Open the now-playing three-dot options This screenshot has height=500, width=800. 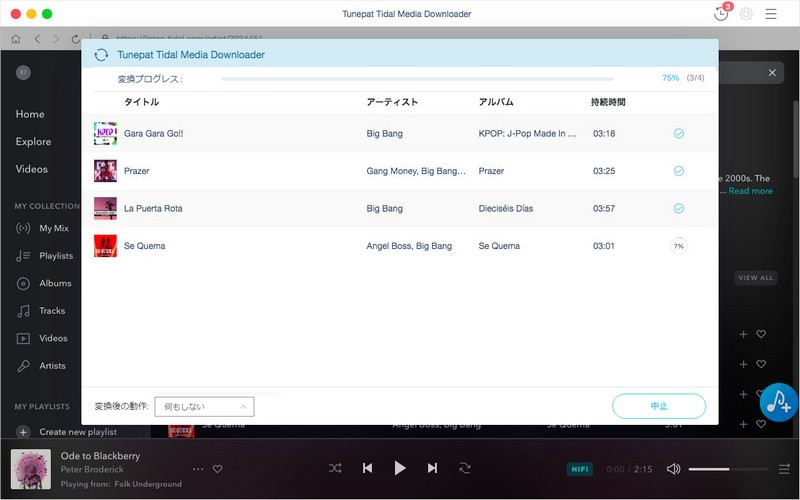pyautogui.click(x=198, y=469)
